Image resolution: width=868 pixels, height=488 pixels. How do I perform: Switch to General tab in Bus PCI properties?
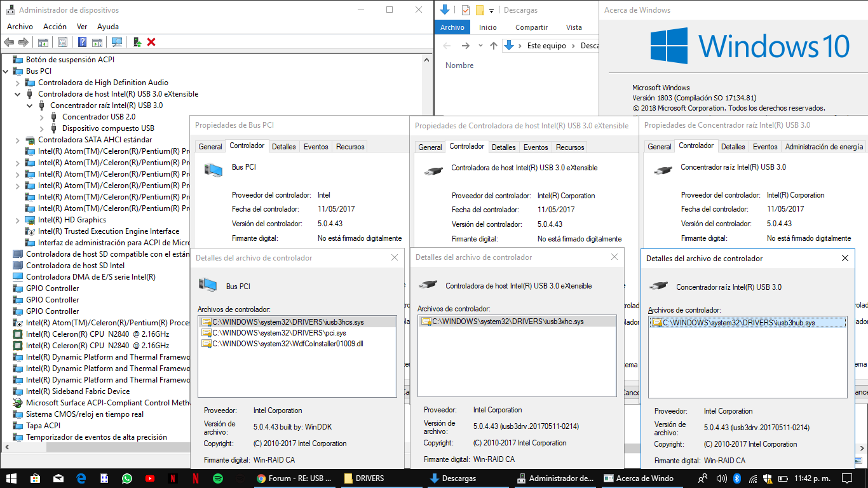pos(210,147)
